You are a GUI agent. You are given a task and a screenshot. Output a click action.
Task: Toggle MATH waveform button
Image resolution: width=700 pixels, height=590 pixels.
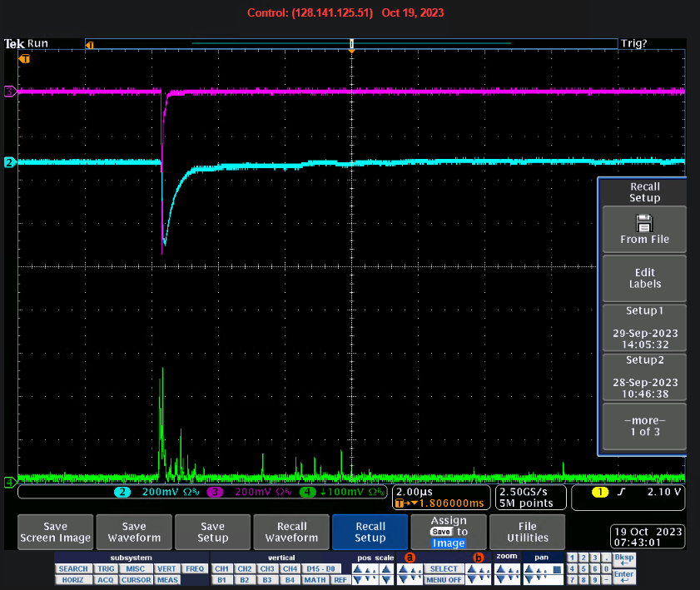tap(315, 580)
